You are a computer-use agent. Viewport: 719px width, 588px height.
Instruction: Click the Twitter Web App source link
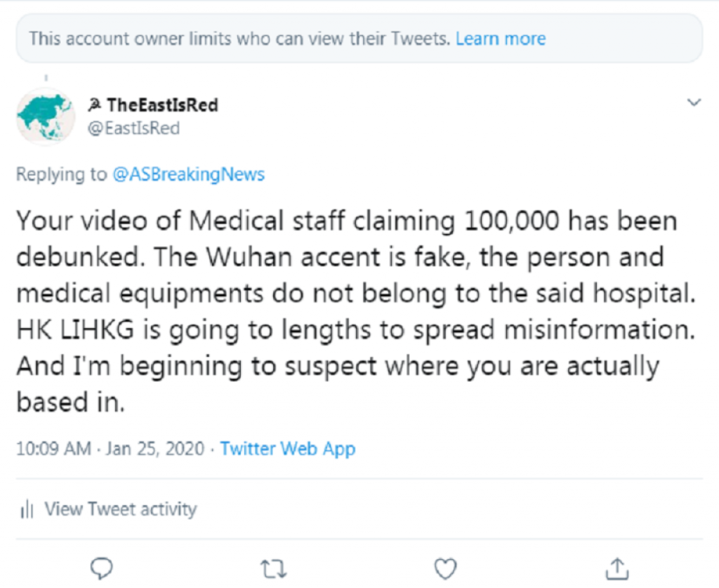coord(288,448)
